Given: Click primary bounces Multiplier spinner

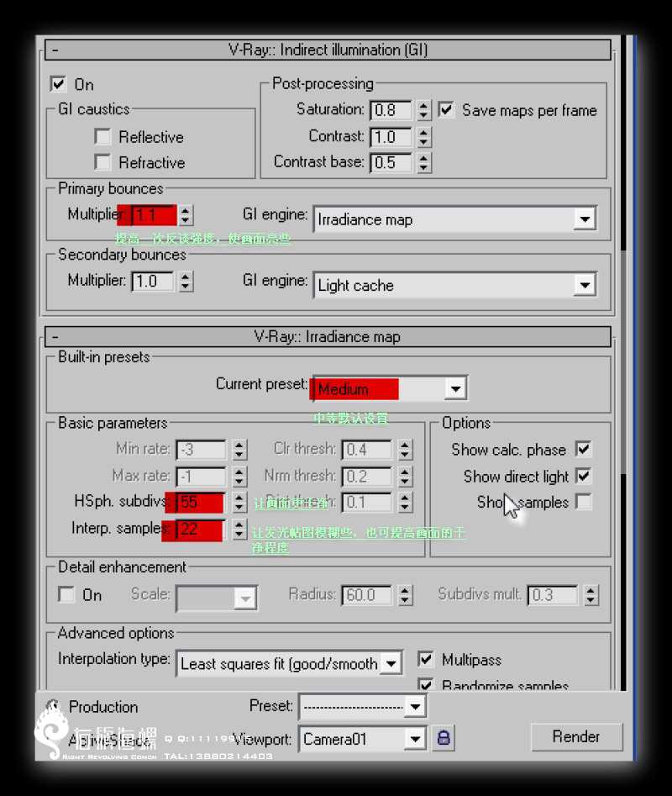Looking at the screenshot, I should click(186, 214).
